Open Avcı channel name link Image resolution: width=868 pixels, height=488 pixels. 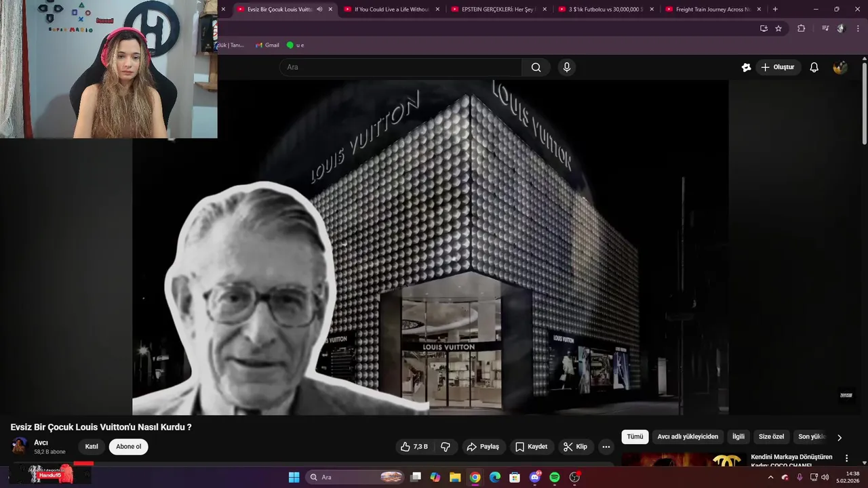41,443
